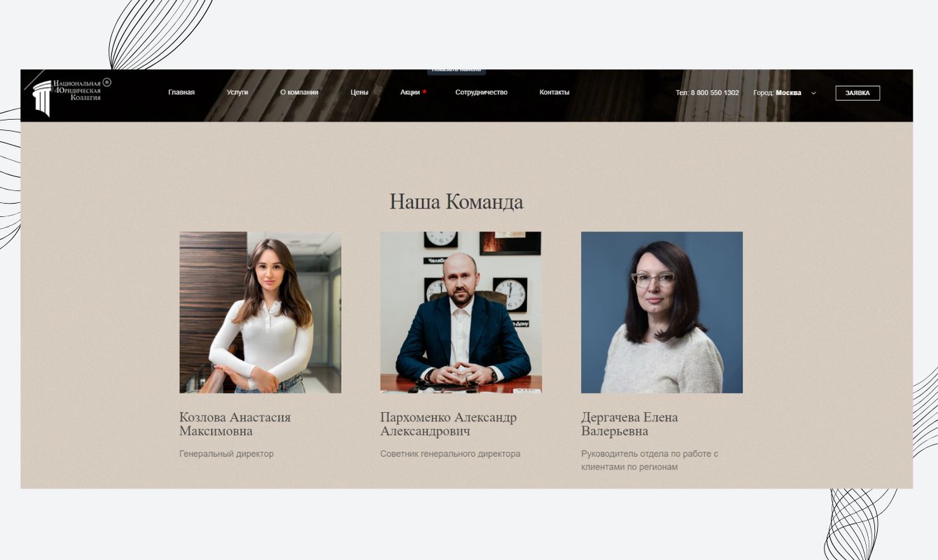Click the red dot beside Акции
Image resolution: width=938 pixels, height=560 pixels.
(x=424, y=92)
